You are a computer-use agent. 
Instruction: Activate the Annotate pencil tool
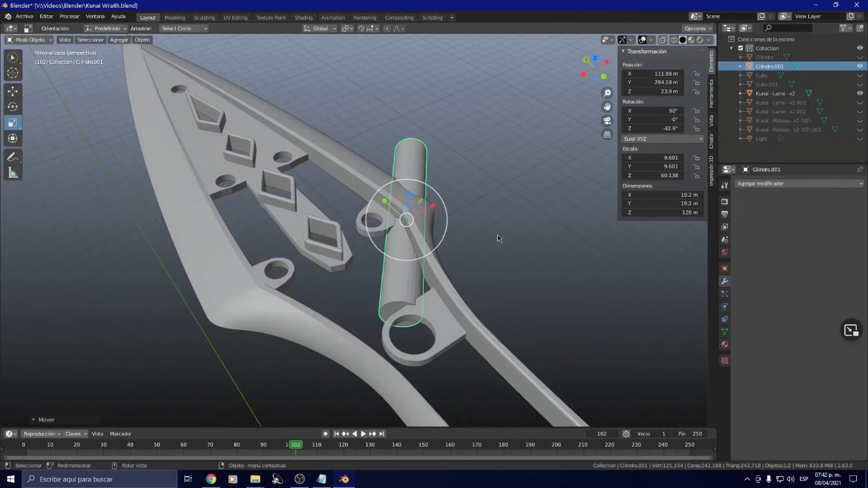click(x=12, y=157)
